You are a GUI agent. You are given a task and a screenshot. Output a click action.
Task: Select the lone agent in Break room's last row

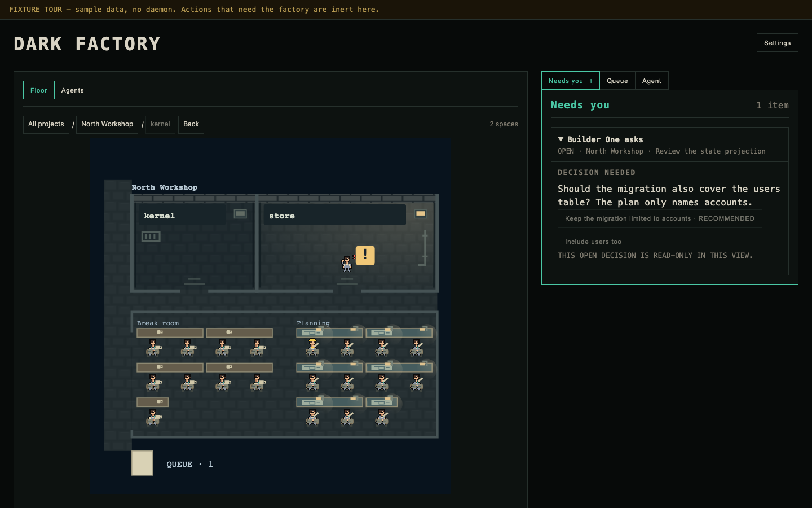(x=153, y=417)
